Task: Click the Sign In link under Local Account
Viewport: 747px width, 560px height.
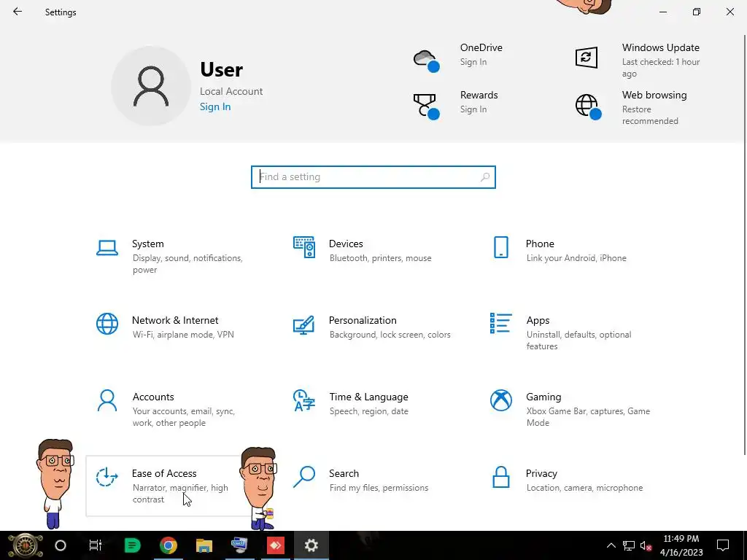Action: click(215, 106)
